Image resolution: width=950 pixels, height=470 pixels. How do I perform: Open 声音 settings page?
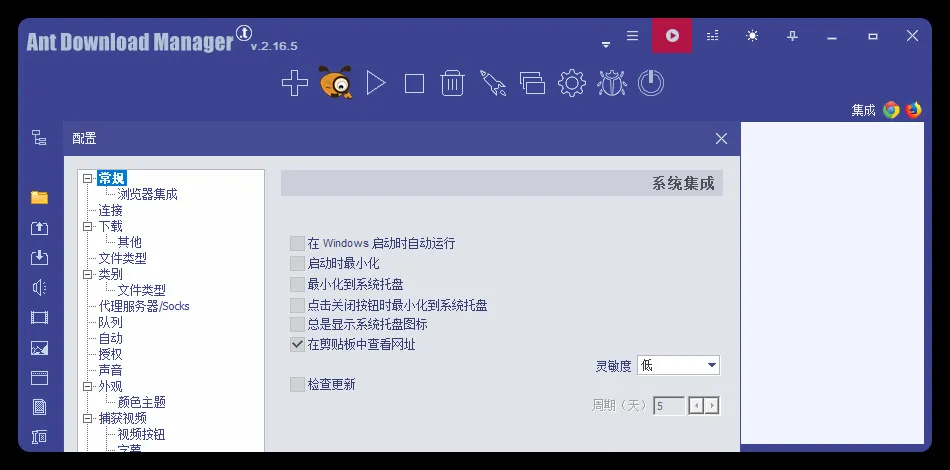[110, 370]
